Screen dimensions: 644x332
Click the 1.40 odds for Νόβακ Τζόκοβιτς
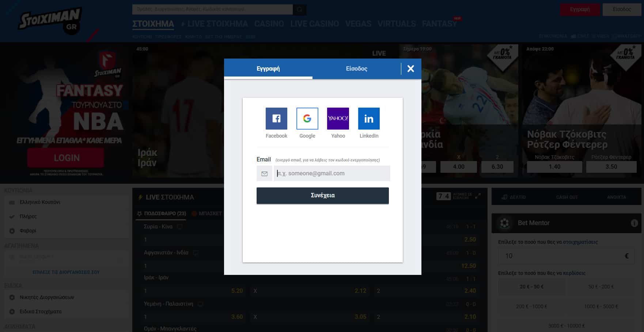[x=554, y=167]
